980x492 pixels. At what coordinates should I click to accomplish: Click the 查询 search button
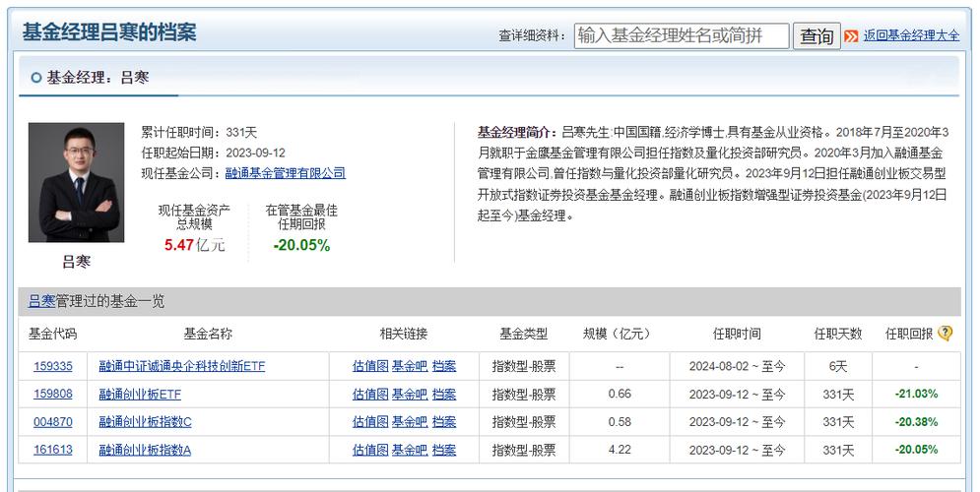[817, 36]
